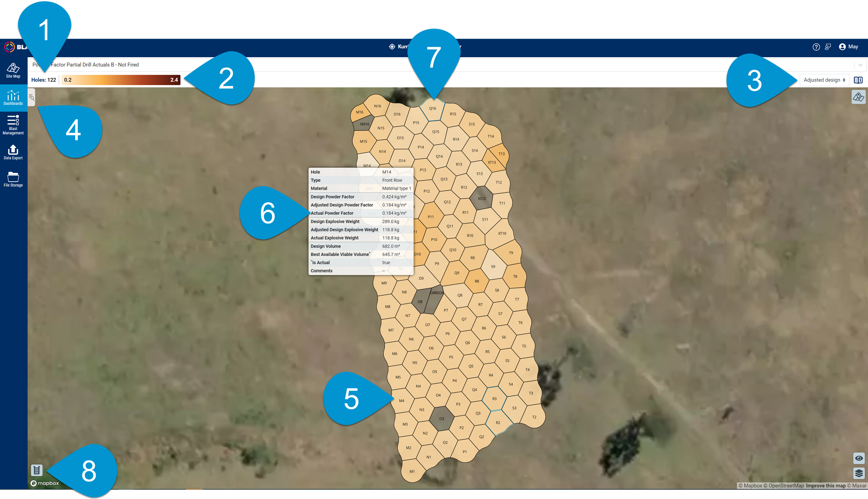Click Best Available Viable Volume row

(360, 254)
